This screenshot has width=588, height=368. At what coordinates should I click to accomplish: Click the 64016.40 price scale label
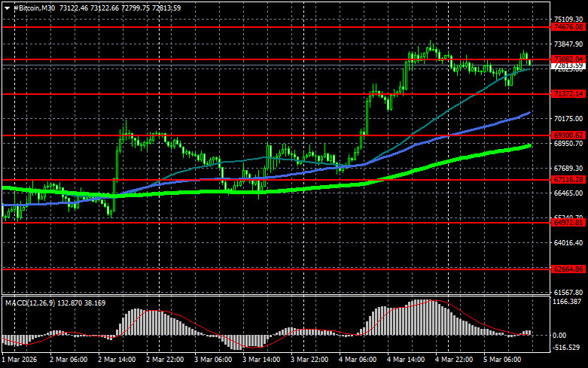coord(568,243)
